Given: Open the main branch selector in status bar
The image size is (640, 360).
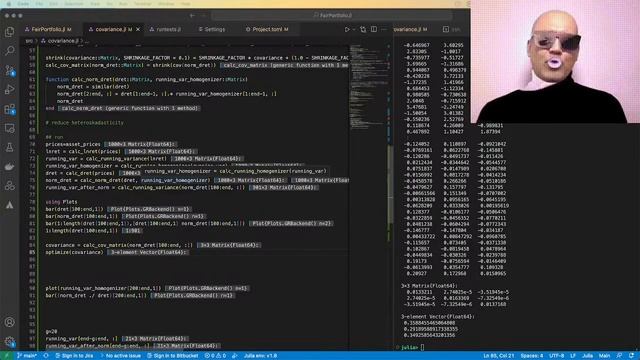Looking at the screenshot, I should (x=27, y=356).
